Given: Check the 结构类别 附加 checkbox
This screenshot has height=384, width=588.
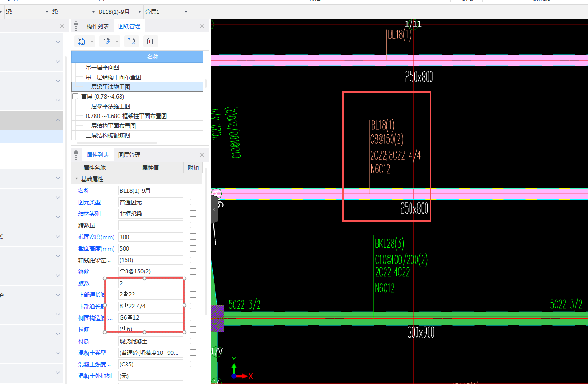Looking at the screenshot, I should (x=193, y=214).
